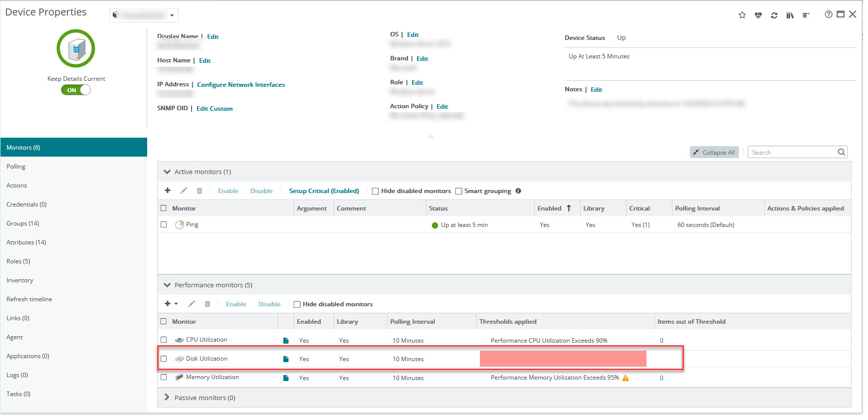Click the Memory Utilization threshold warning icon
This screenshot has height=420, width=868.
pos(626,378)
